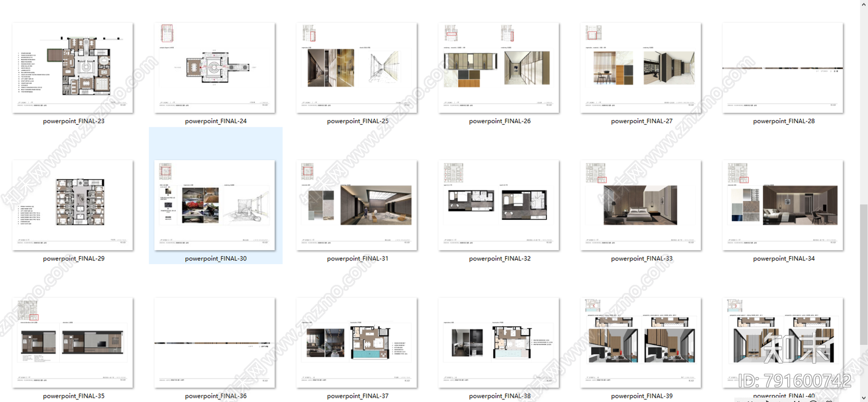Select the powerpoint_FINAL-26 thumbnail

tap(499, 68)
